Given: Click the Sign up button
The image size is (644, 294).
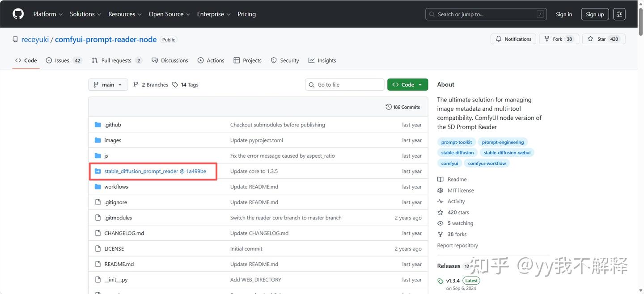Looking at the screenshot, I should (x=595, y=14).
